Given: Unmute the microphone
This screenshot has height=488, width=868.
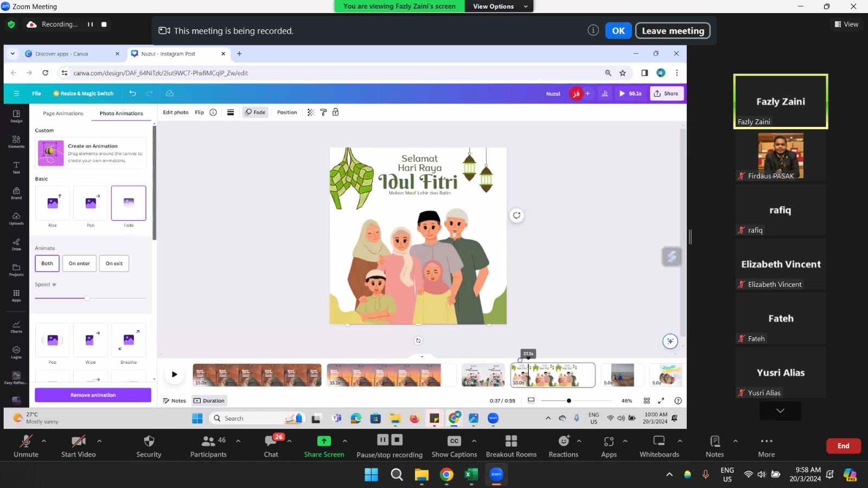Looking at the screenshot, I should (x=25, y=446).
